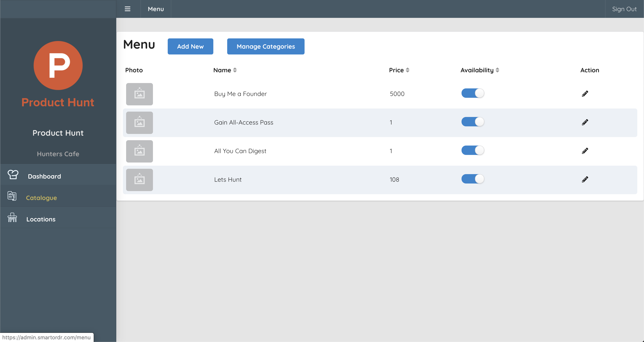Open Manage Categories

(x=265, y=46)
